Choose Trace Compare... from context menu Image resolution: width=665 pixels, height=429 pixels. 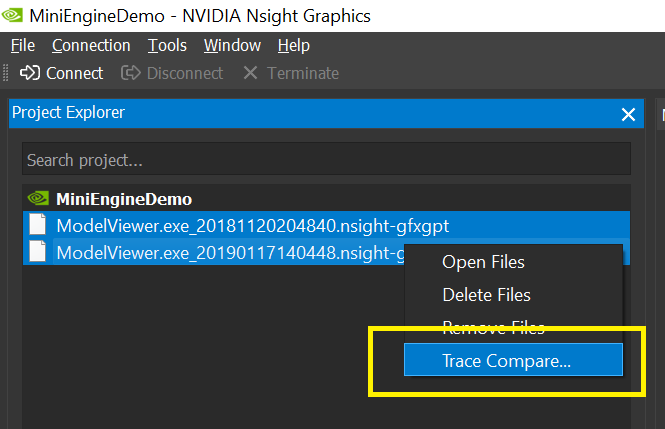(507, 361)
